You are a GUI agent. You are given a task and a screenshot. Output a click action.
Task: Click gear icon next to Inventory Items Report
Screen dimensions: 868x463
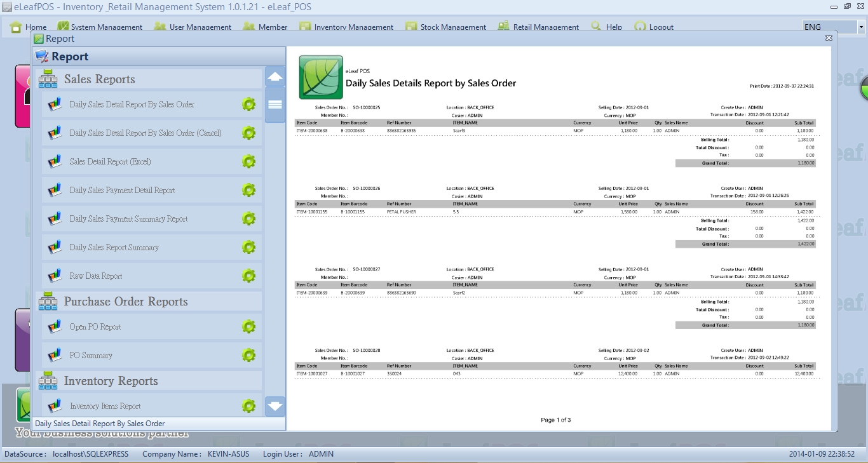[248, 406]
